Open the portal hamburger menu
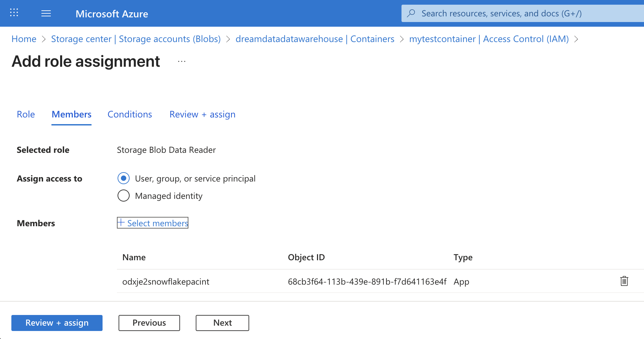 46,13
